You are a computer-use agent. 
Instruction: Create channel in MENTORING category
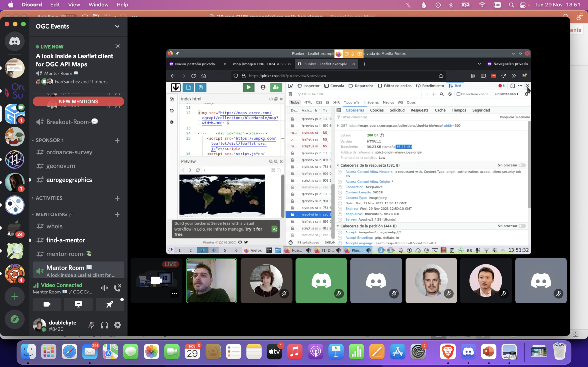(x=117, y=214)
